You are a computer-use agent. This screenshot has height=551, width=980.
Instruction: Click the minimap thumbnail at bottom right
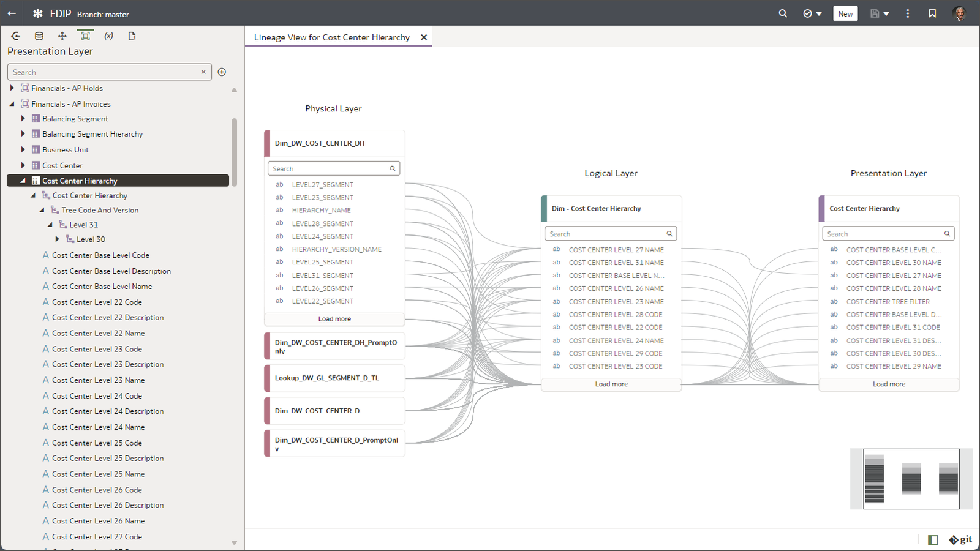(911, 479)
